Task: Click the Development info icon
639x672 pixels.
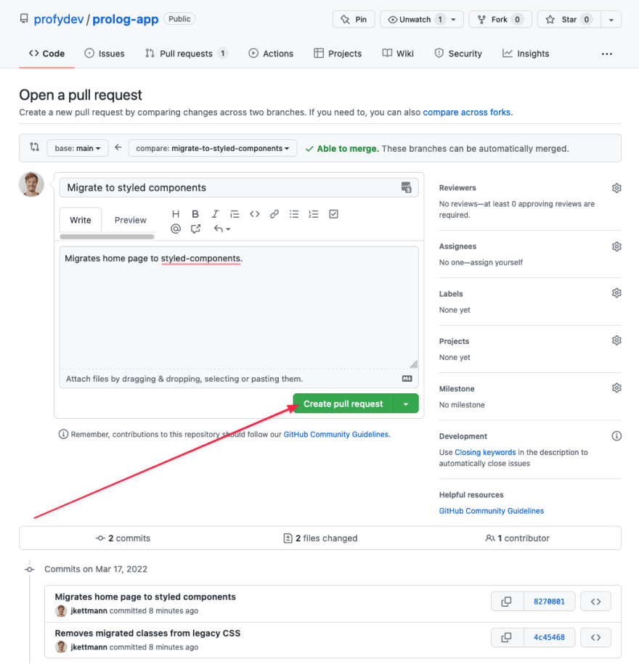Action: [616, 436]
